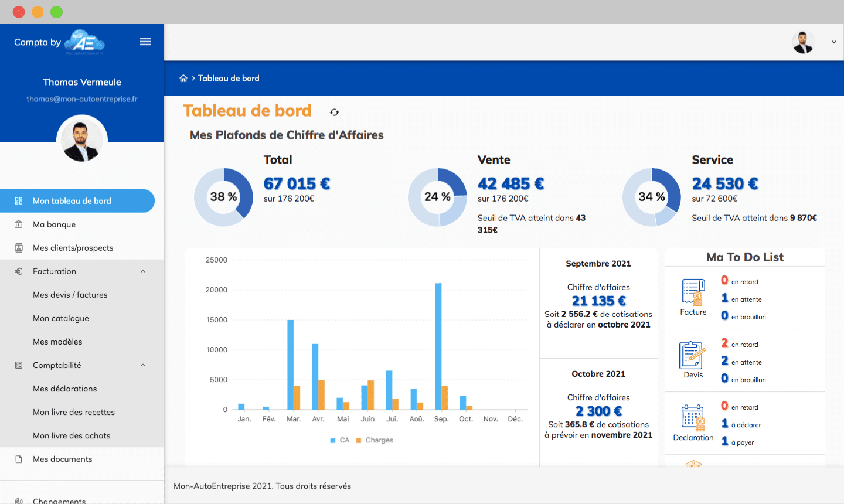Click the euro icon next to Facturation
Image resolution: width=844 pixels, height=504 pixels.
(x=19, y=271)
